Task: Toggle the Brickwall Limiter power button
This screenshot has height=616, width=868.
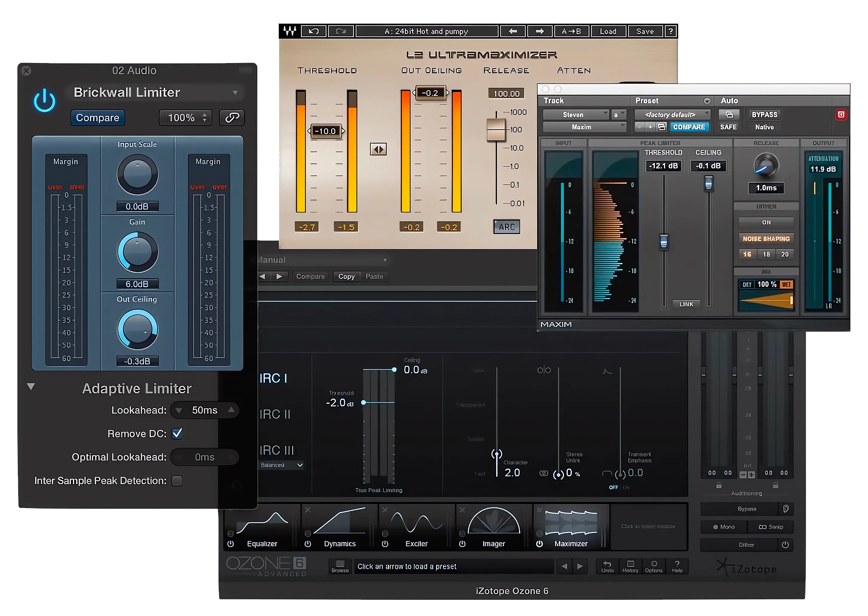Action: pyautogui.click(x=44, y=101)
